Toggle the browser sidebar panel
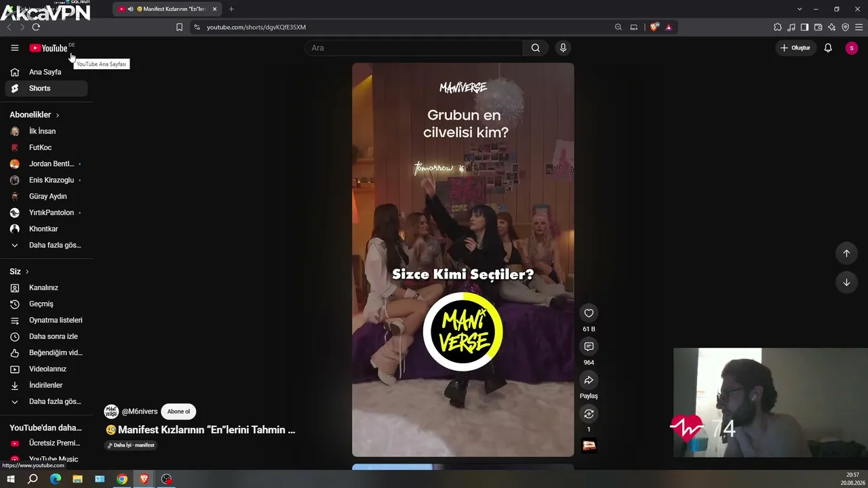The width and height of the screenshot is (868, 488). (x=804, y=27)
